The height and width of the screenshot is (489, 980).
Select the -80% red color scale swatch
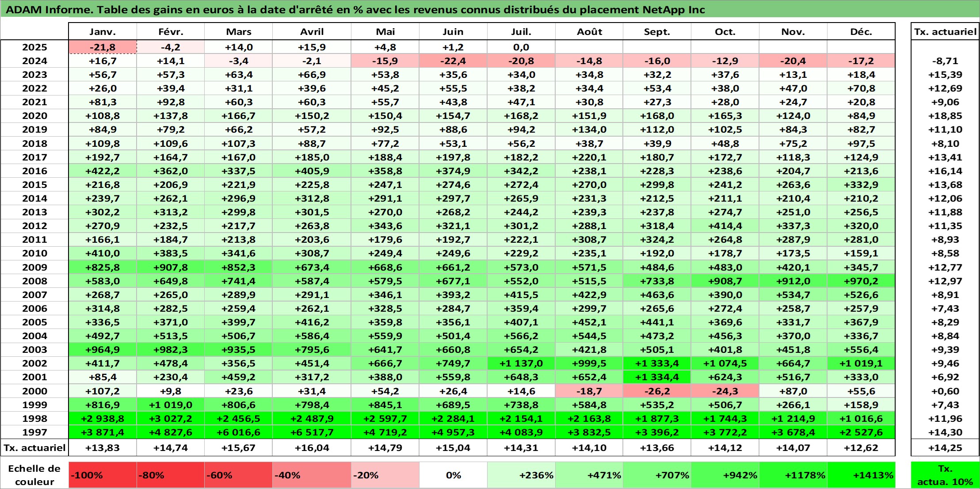[171, 475]
